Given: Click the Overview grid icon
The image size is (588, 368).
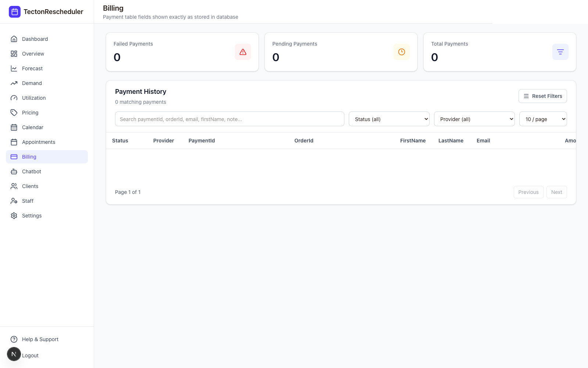Looking at the screenshot, I should click(14, 54).
